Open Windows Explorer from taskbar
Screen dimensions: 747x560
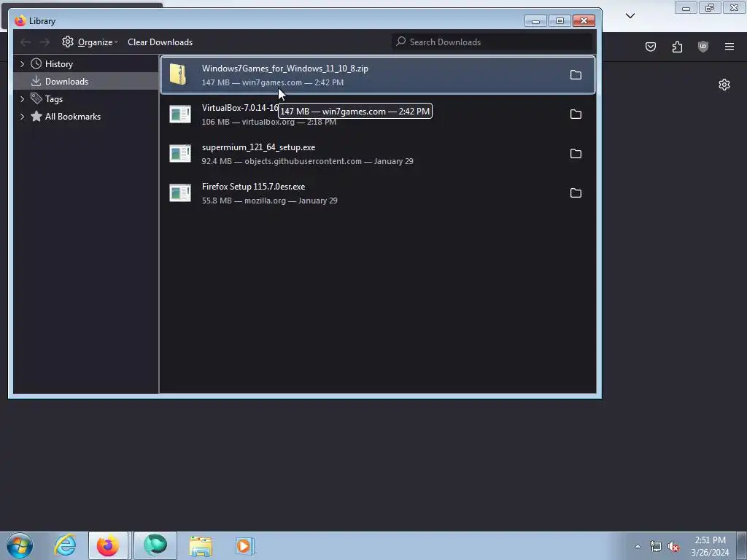(201, 546)
